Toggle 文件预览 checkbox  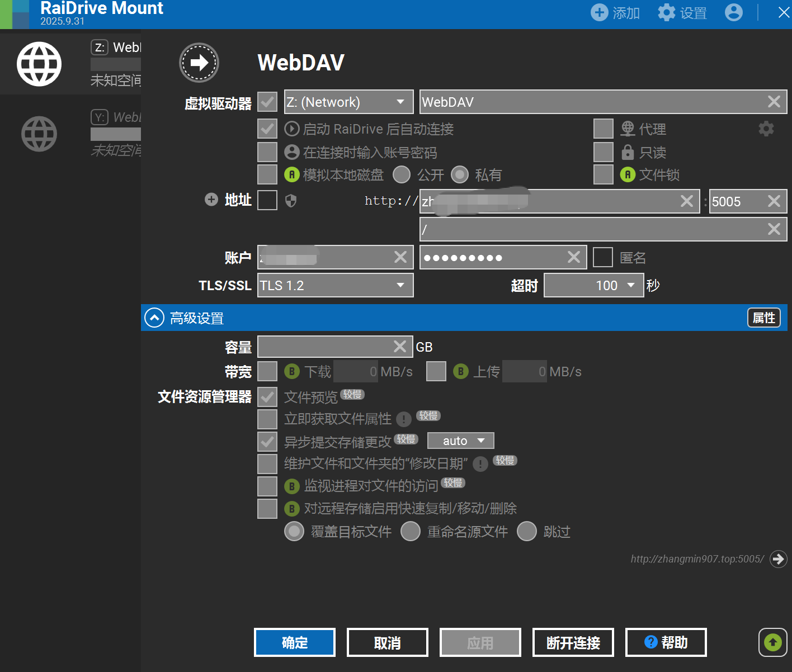267,397
